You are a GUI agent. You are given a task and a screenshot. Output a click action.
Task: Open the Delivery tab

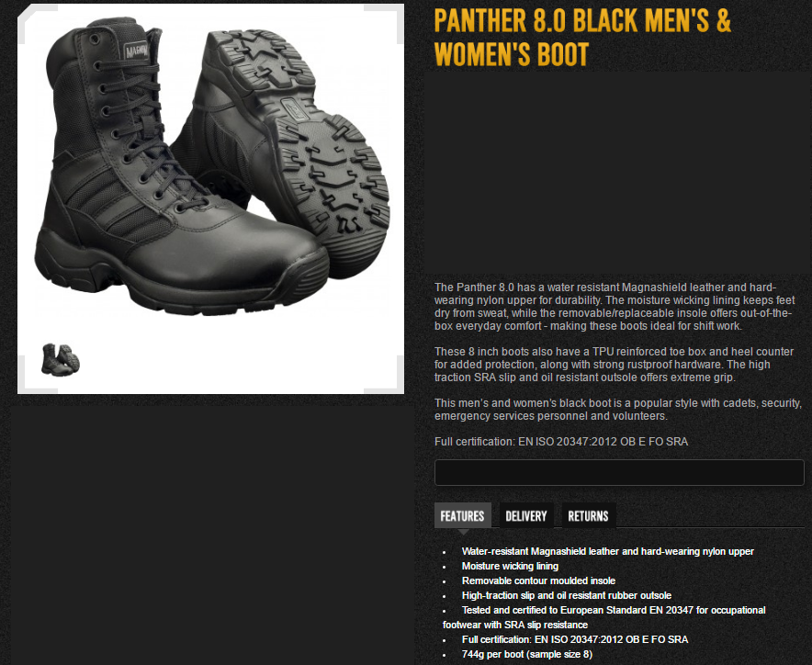[526, 516]
